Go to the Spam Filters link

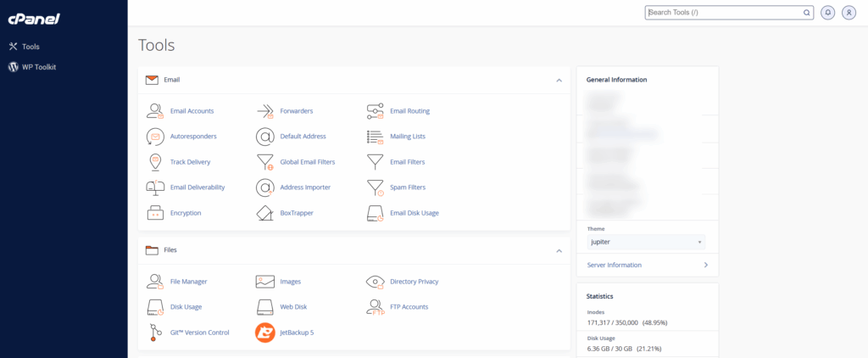click(x=408, y=187)
